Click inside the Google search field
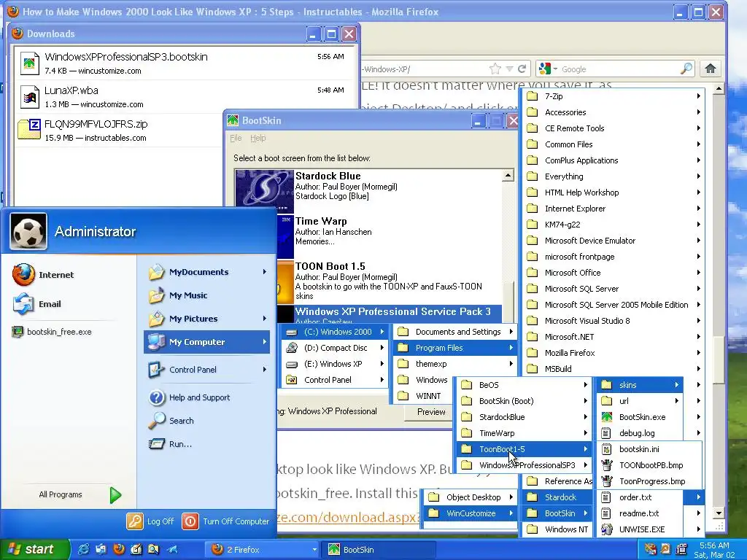Screen dimensions: 747x560 [619, 69]
